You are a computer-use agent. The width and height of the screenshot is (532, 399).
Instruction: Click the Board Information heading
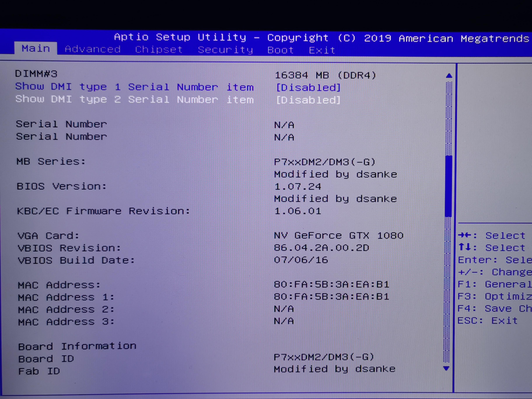[77, 346]
